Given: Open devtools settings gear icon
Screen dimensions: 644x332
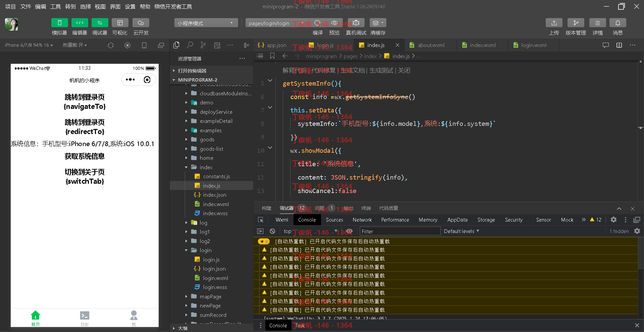Looking at the screenshot, I should click(x=613, y=220).
